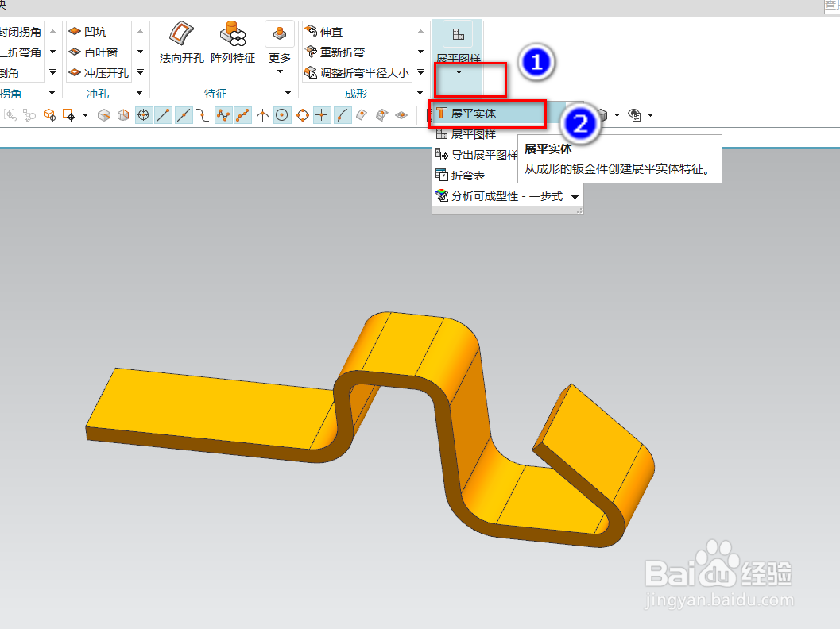
Task: Toggle Existing Point plus-sign snap option
Action: pyautogui.click(x=322, y=115)
